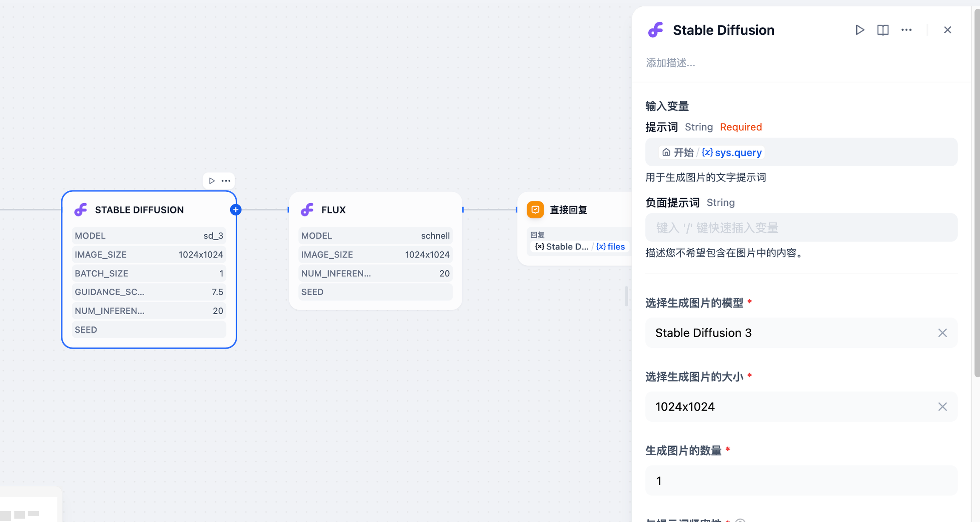Select the FLUX node icon
This screenshot has height=522, width=980.
[307, 210]
